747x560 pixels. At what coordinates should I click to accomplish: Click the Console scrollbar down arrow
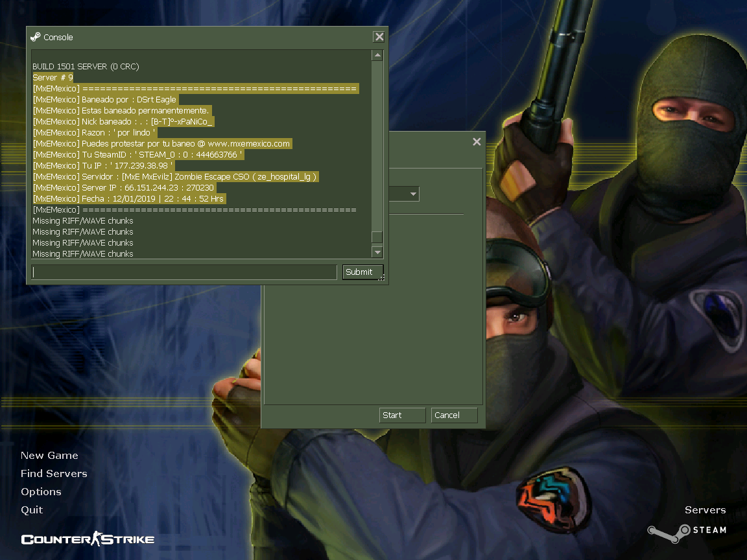coord(377,252)
